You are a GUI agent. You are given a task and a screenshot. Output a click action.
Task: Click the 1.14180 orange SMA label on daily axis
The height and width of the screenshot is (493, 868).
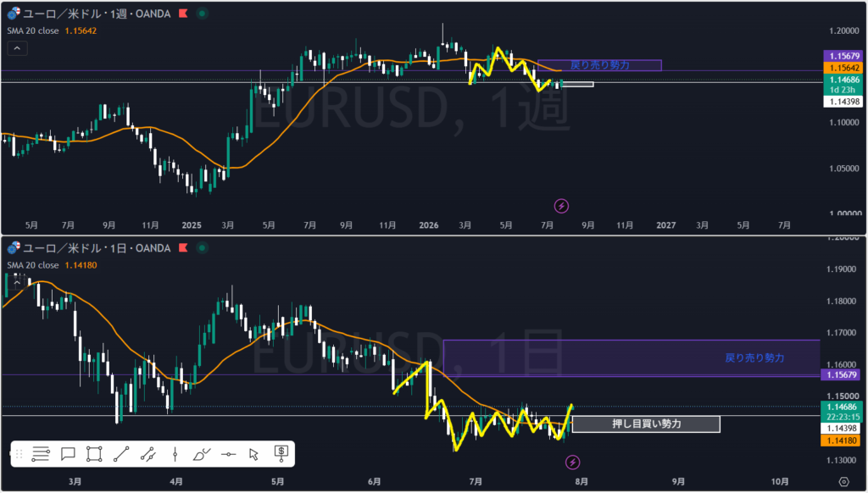[842, 441]
